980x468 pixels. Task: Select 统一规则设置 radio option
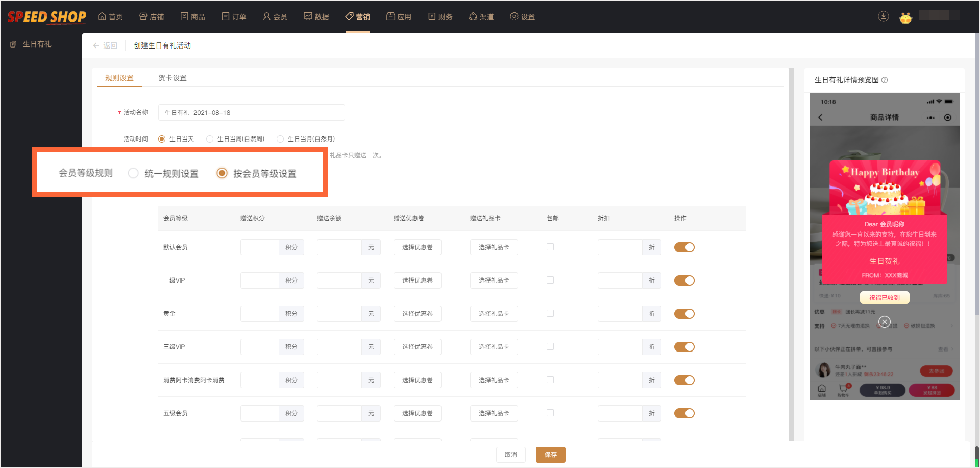pos(133,173)
